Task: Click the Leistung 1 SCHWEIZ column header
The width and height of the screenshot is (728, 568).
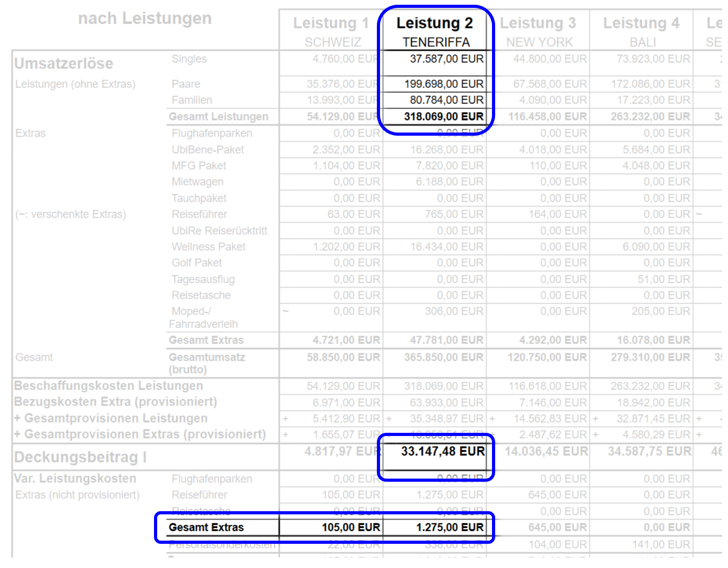Action: pos(331,31)
